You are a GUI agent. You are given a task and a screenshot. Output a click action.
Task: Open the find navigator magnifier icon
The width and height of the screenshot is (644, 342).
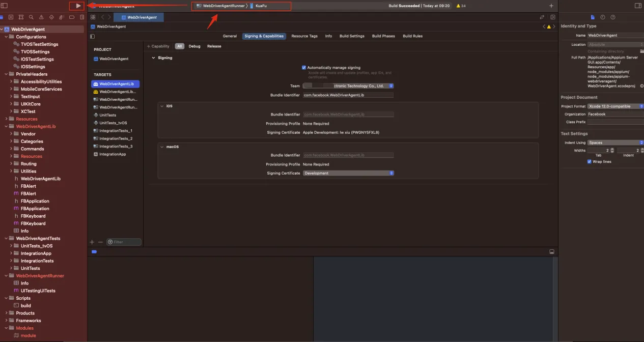coord(32,17)
